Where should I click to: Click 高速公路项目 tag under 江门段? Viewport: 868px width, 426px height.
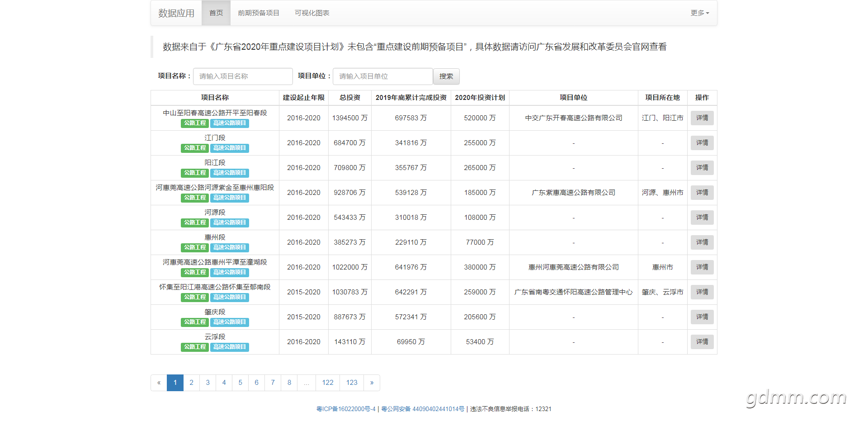click(230, 148)
